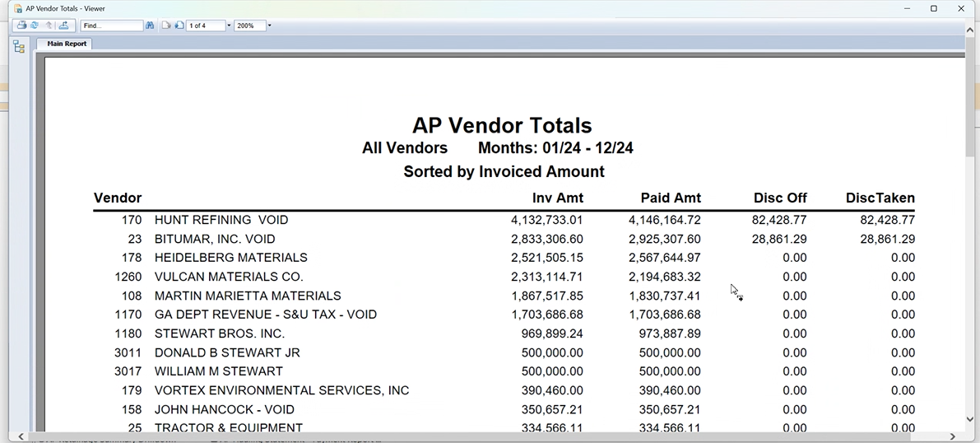Click the horizontal scrollbar right arrow
Screen dimensions: 980x443
click(953, 436)
